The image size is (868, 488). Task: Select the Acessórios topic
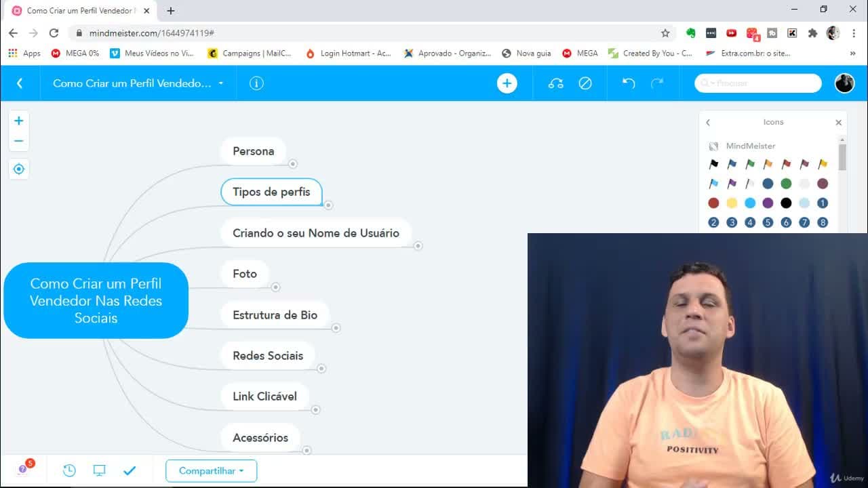[x=260, y=437]
